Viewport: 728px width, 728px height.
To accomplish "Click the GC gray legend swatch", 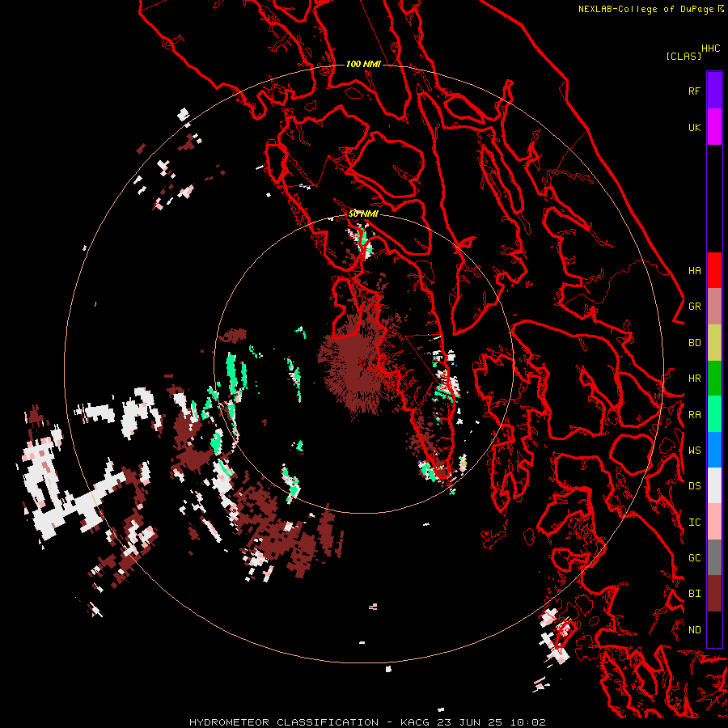I will (714, 557).
